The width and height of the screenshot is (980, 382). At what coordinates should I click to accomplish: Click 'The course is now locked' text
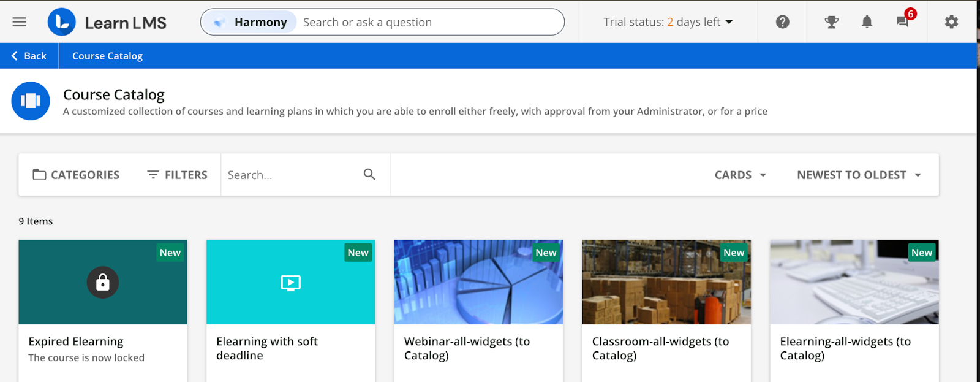[86, 357]
